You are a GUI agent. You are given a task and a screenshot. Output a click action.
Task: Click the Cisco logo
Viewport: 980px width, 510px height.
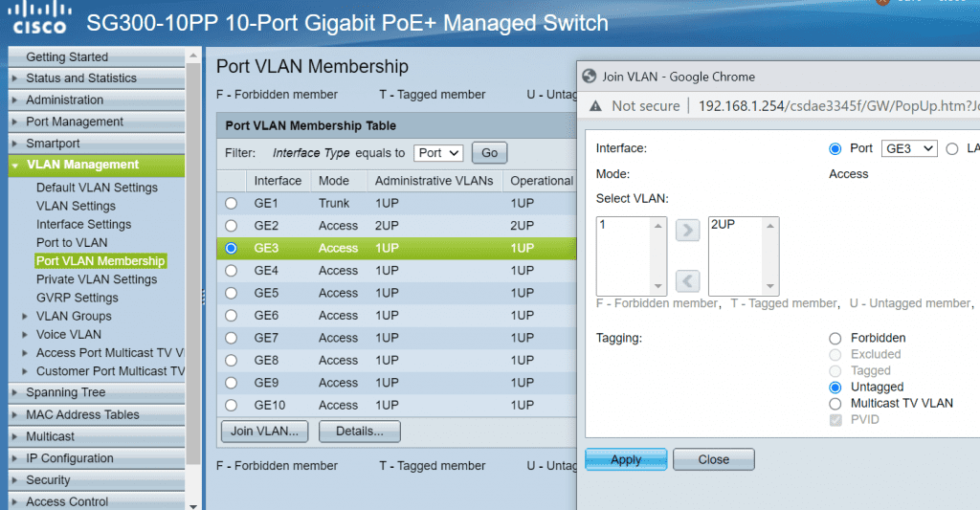[39, 19]
